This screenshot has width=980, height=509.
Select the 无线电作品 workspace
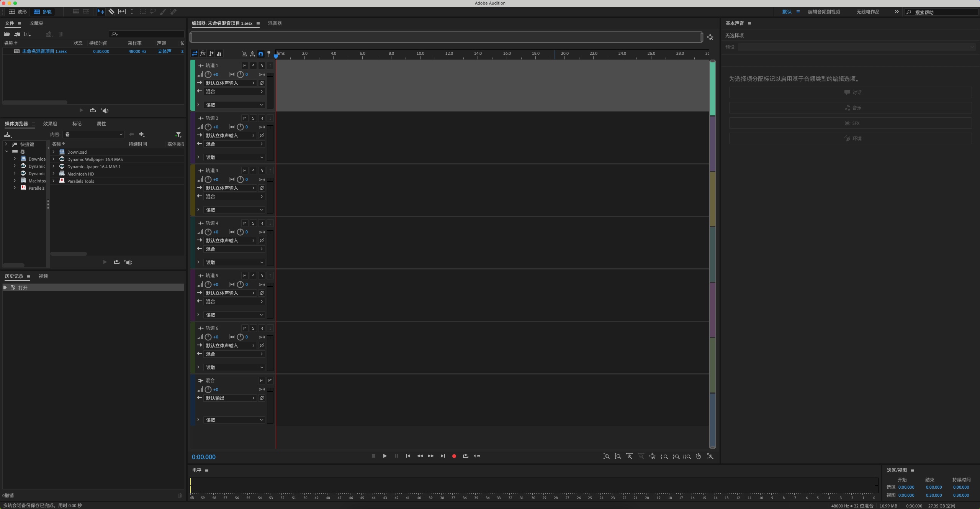coord(868,12)
